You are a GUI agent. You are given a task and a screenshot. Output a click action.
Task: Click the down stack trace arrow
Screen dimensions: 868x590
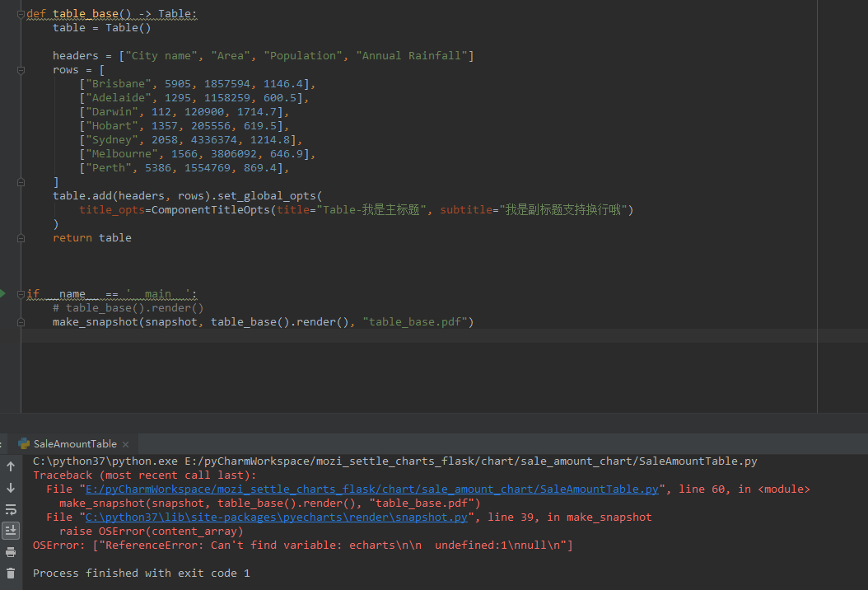[11, 488]
